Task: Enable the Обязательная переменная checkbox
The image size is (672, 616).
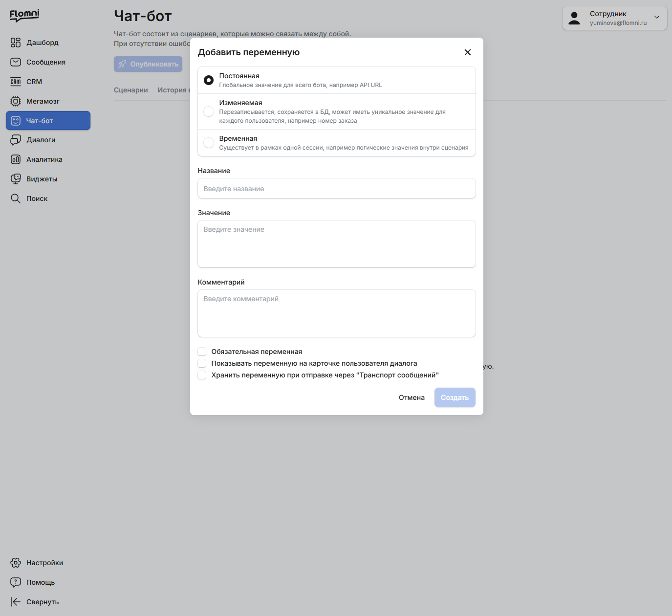Action: [202, 352]
